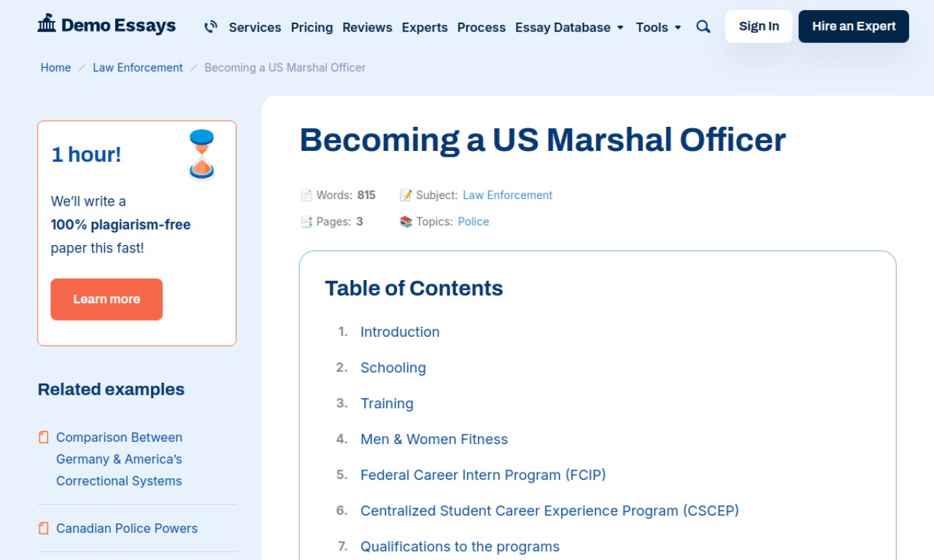Open the Services menu item
The width and height of the screenshot is (934, 560).
coord(255,27)
